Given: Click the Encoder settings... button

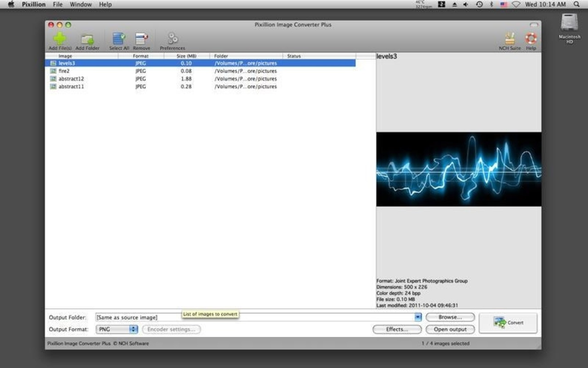Looking at the screenshot, I should coord(171,329).
